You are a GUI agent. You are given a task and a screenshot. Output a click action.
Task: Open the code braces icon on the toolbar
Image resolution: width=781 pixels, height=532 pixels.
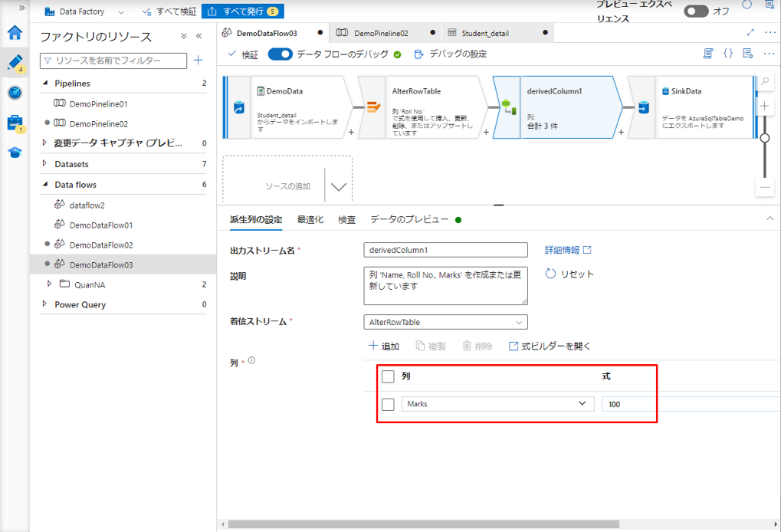pyautogui.click(x=728, y=54)
